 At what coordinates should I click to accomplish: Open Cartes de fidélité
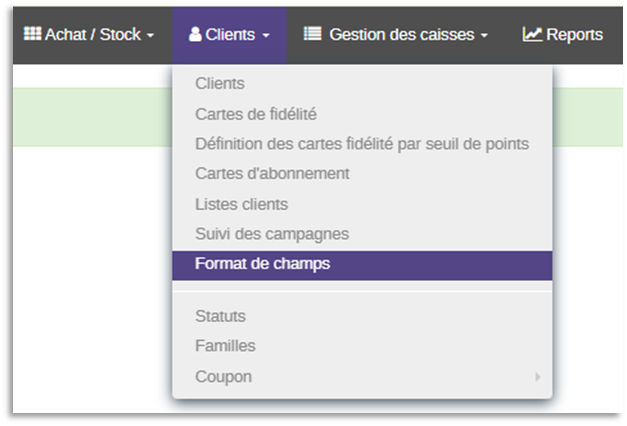pyautogui.click(x=256, y=114)
